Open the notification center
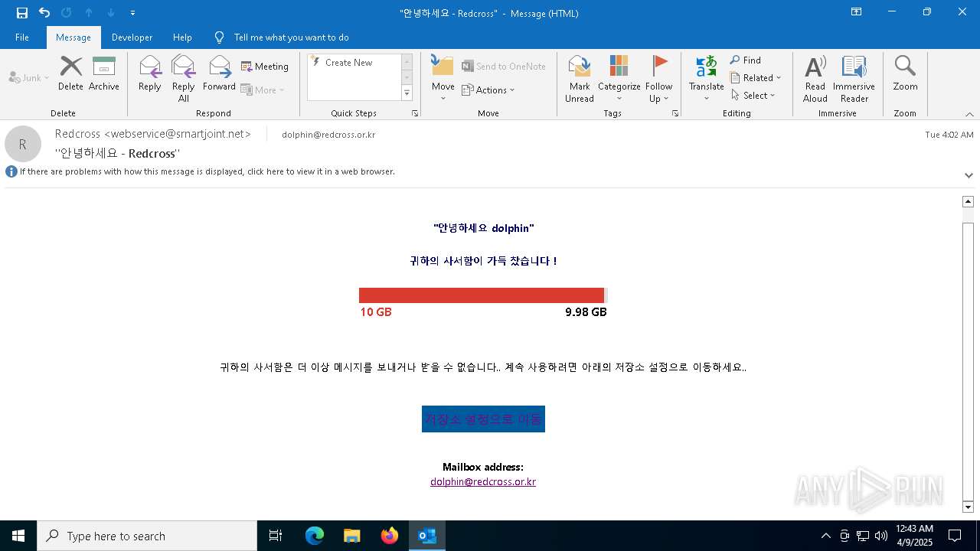 click(955, 536)
